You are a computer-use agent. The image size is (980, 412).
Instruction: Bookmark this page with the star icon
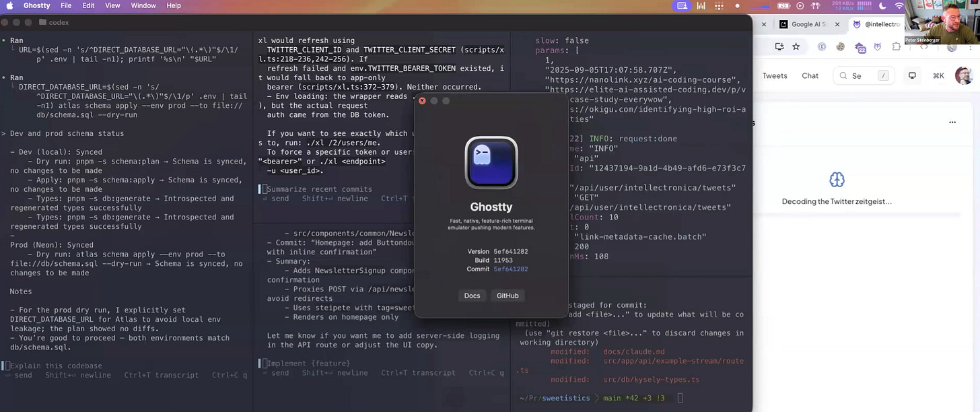[796, 46]
